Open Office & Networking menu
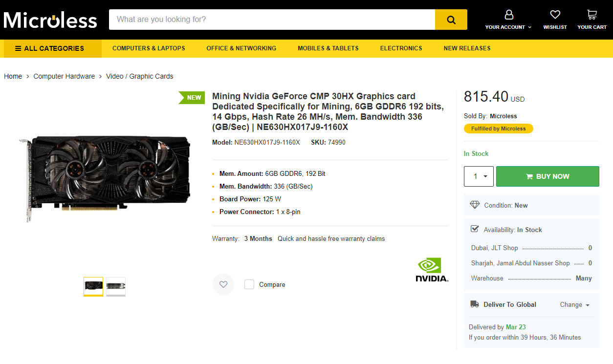 tap(241, 48)
